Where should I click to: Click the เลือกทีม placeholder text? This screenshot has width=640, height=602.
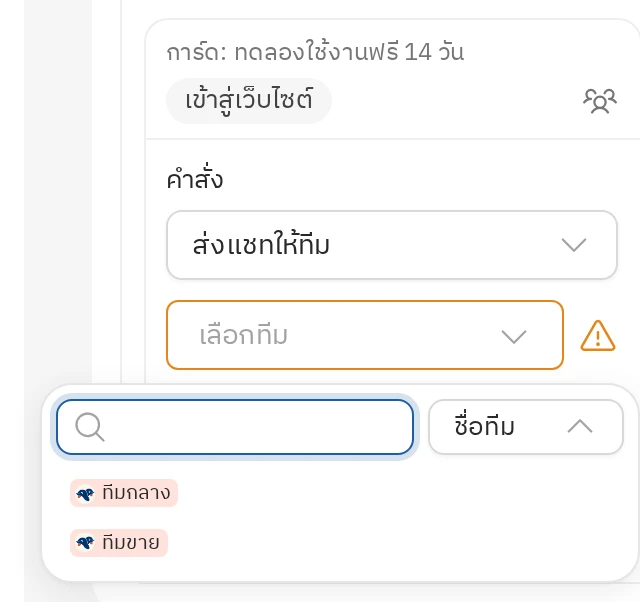pyautogui.click(x=244, y=335)
